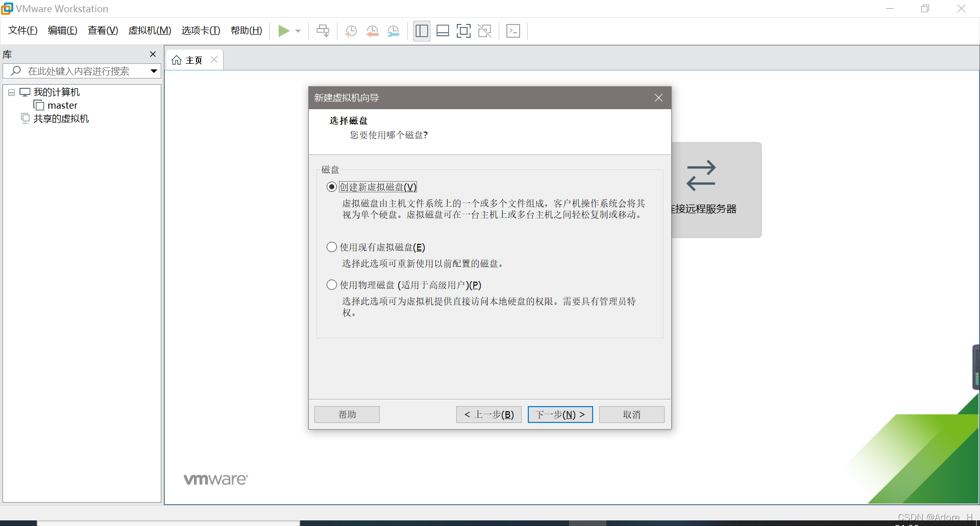Go back with 上一步(B) button
Screen dimensions: 980x526
pyautogui.click(x=489, y=414)
